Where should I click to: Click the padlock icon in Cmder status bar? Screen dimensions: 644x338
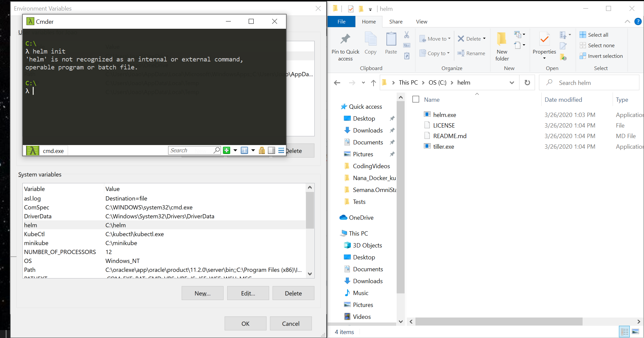pos(262,150)
